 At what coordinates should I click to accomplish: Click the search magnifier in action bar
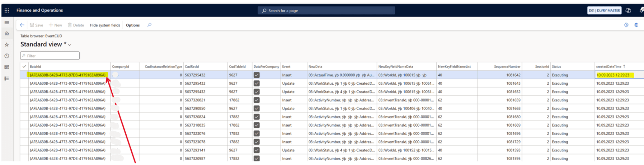[149, 25]
